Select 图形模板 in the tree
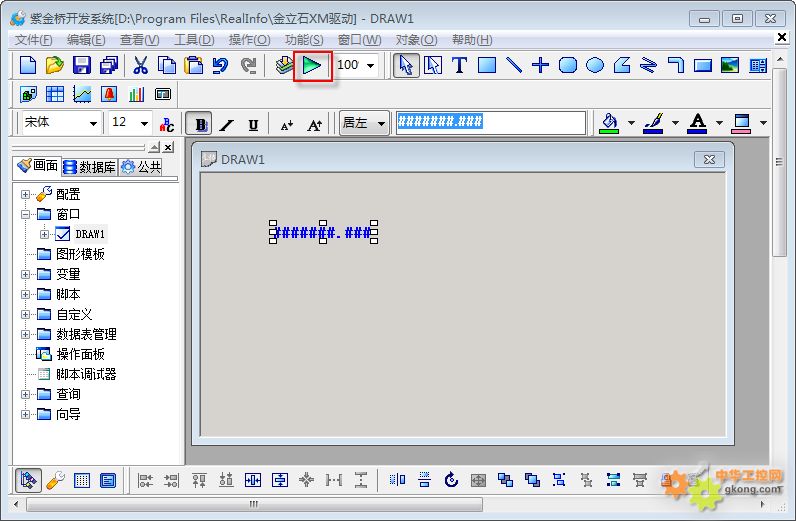The image size is (796, 521). pyautogui.click(x=80, y=254)
